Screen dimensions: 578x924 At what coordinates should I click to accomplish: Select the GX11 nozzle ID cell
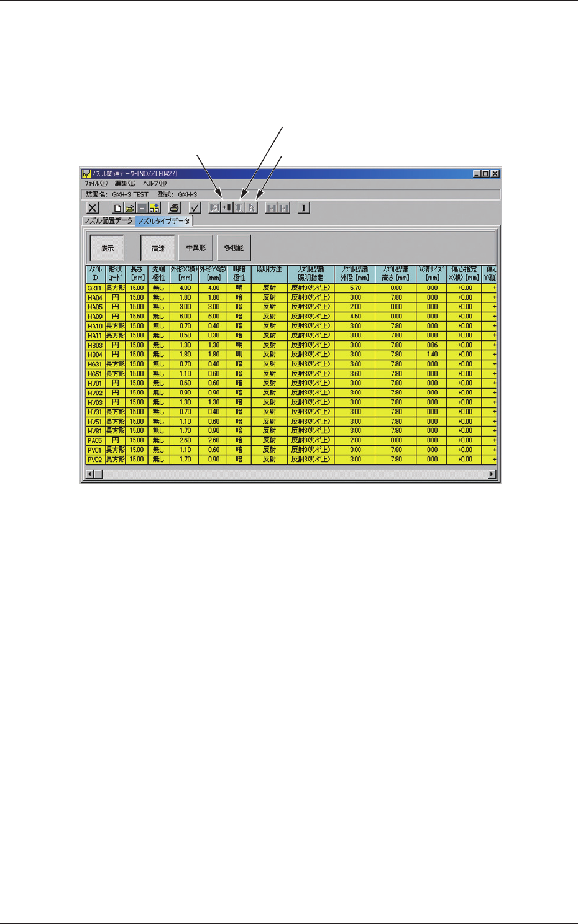pyautogui.click(x=95, y=288)
